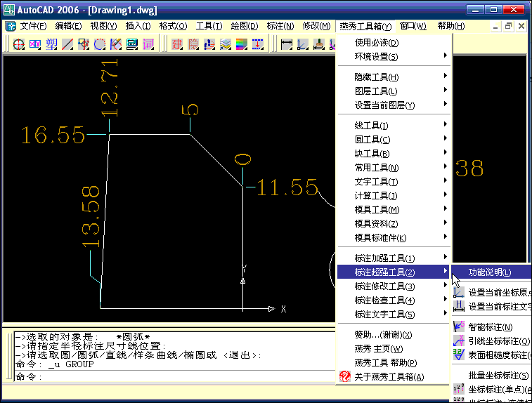This screenshot has width=532, height=403.
Task: Open the calculator tool icon
Action: point(132,44)
